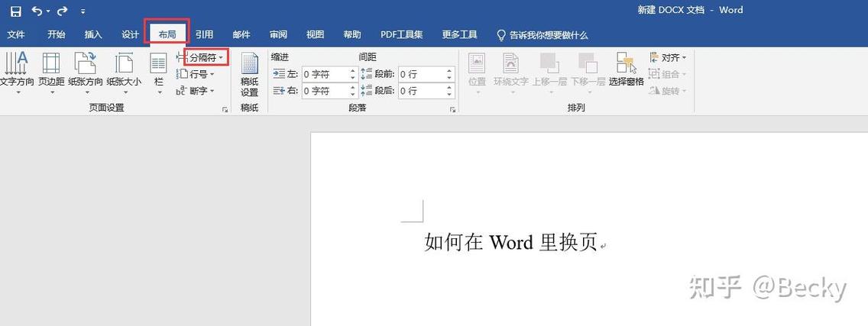Click the document text 如何在 Word 里换页
This screenshot has height=326, width=868.
(511, 243)
